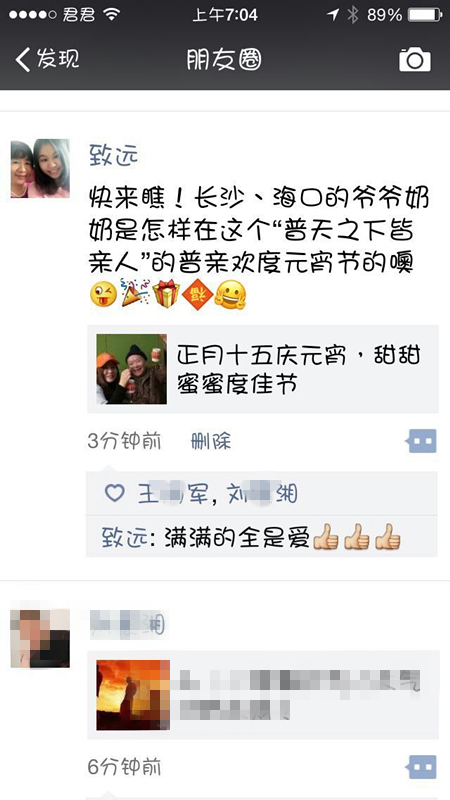Select liker name ending in 军
The width and height of the screenshot is (450, 800).
[x=173, y=493]
